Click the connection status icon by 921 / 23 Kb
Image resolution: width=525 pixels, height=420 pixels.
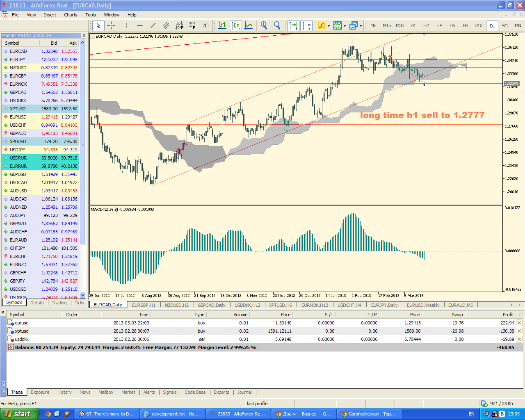coord(484,404)
